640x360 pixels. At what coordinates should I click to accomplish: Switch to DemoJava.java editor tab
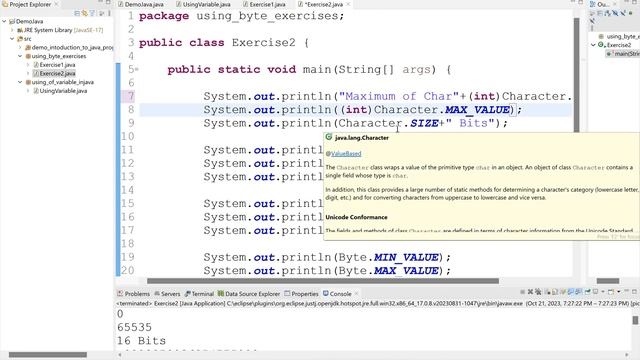(x=141, y=4)
